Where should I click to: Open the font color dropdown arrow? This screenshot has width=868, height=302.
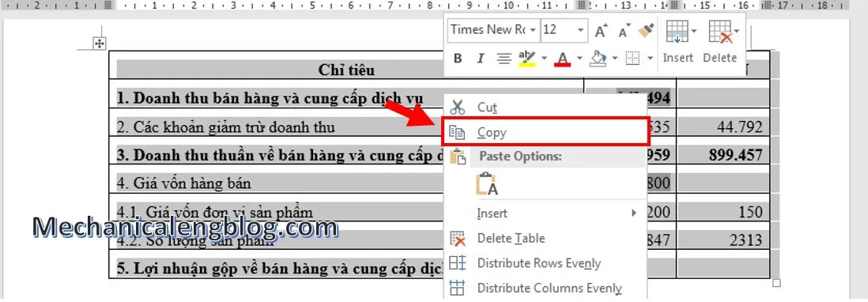[579, 58]
